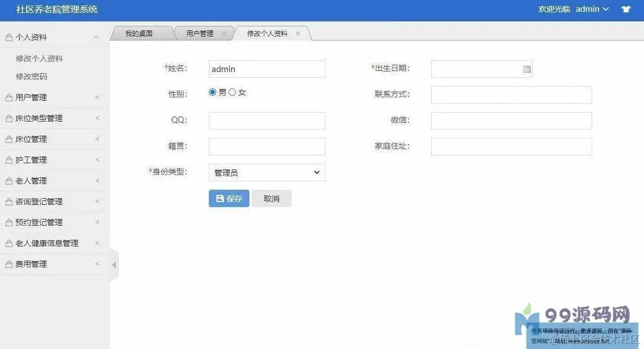
Task: Click the 社区养老院管理系统 title
Action: 57,10
